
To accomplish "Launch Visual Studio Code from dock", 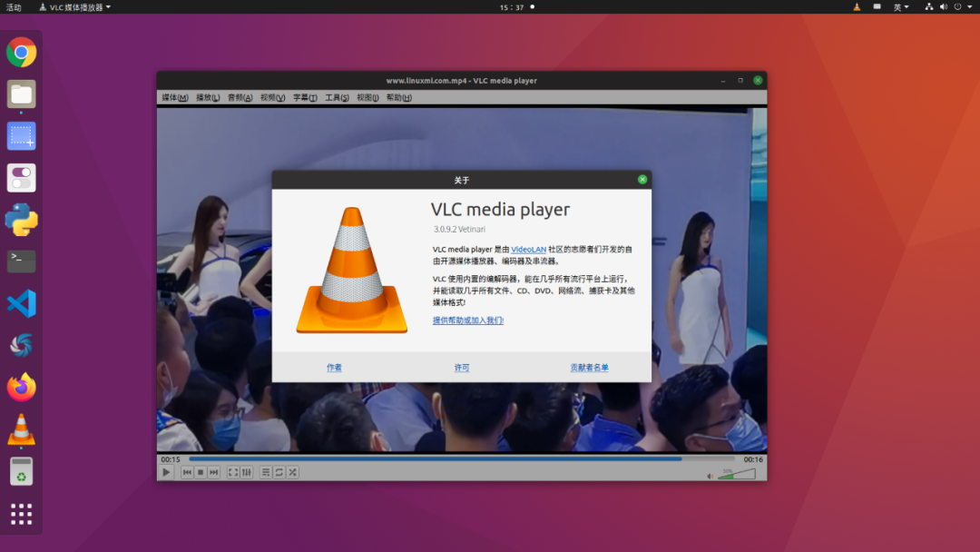I will [21, 304].
